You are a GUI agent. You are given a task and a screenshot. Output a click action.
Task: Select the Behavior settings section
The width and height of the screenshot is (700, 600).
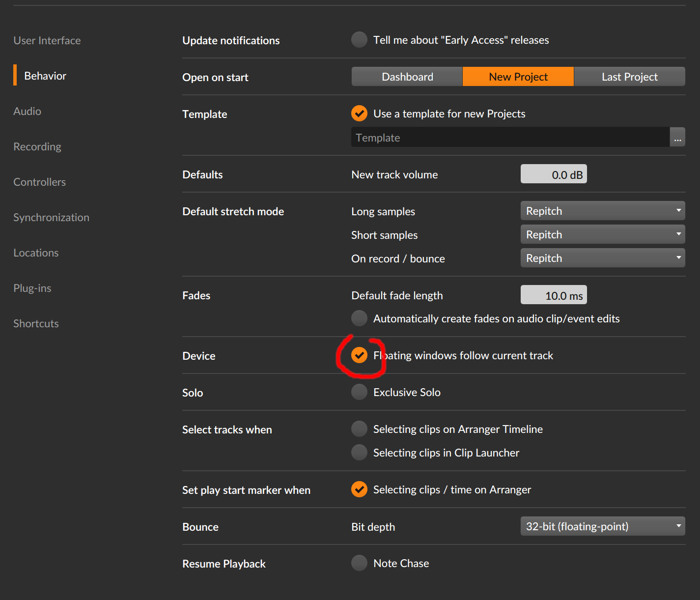point(45,76)
